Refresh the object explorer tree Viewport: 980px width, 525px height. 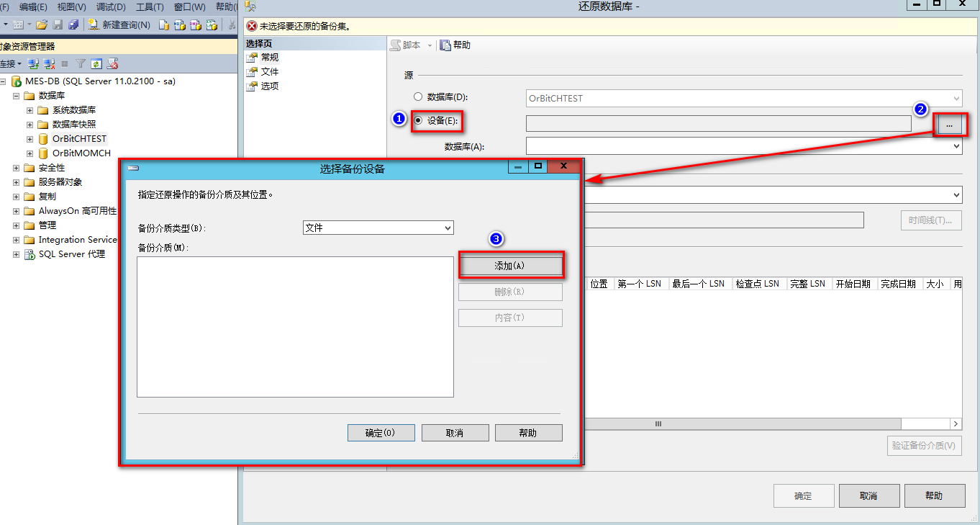click(x=96, y=63)
